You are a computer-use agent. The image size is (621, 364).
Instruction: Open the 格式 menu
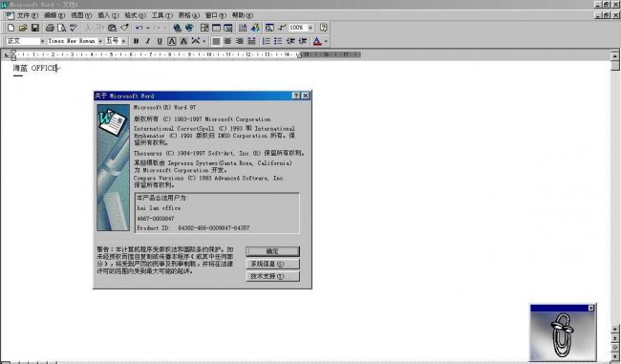click(x=135, y=15)
